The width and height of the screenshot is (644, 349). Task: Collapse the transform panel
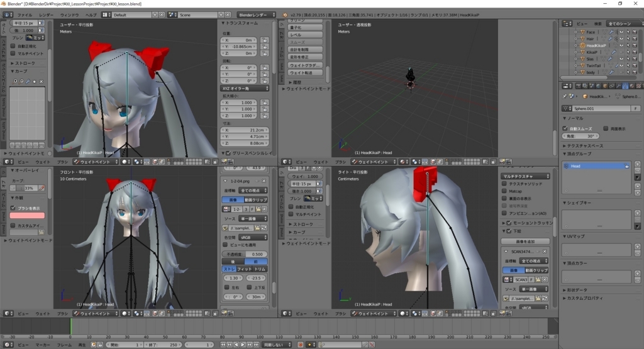pyautogui.click(x=240, y=23)
